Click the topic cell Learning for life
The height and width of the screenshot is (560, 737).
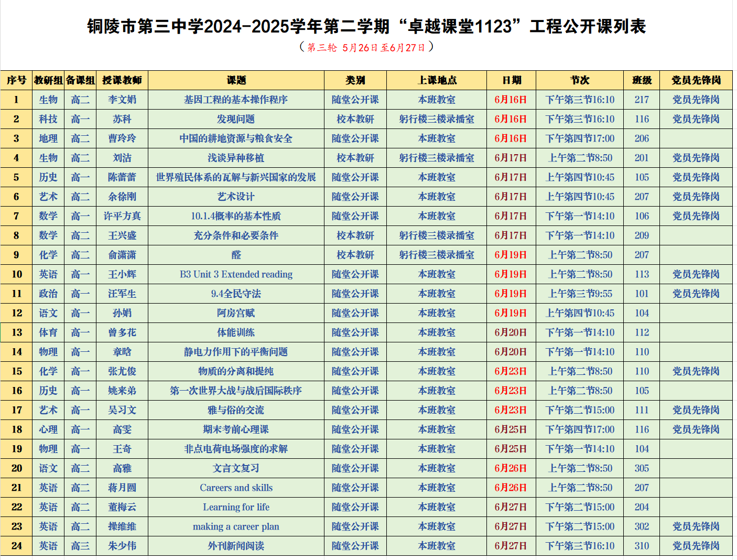coord(236,507)
